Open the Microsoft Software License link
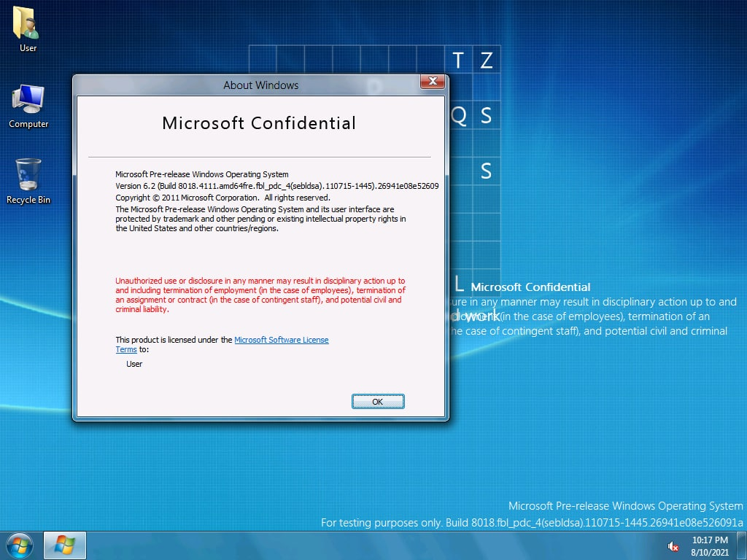747x560 pixels. 281,340
